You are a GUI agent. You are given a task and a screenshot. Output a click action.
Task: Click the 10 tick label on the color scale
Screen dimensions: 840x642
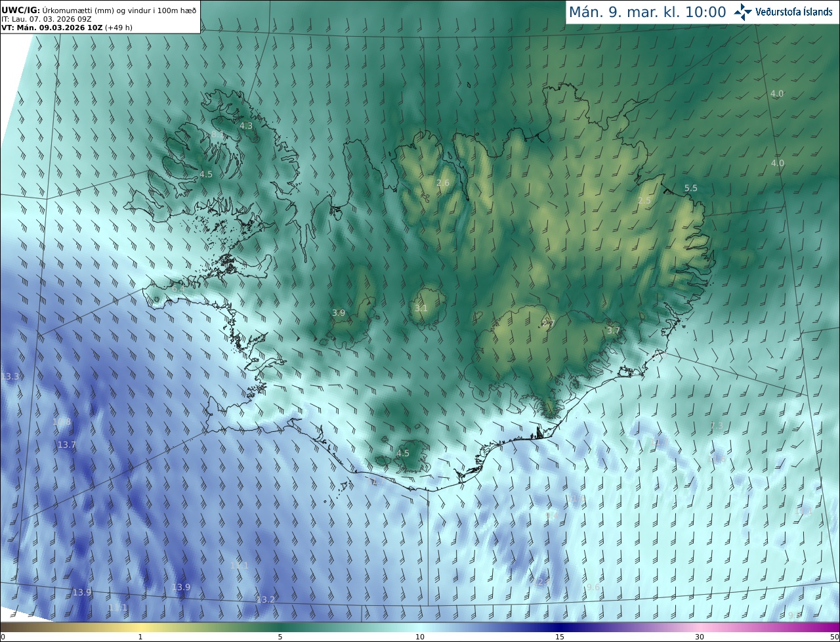click(x=420, y=637)
